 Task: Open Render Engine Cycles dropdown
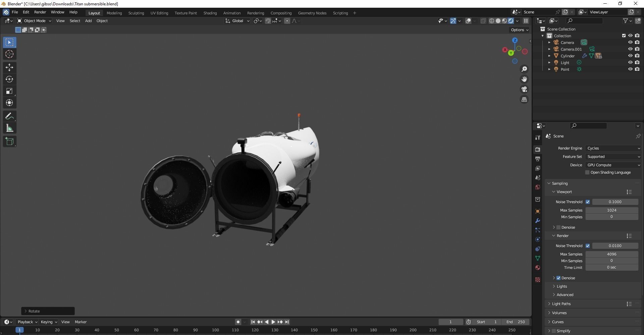pyautogui.click(x=613, y=148)
